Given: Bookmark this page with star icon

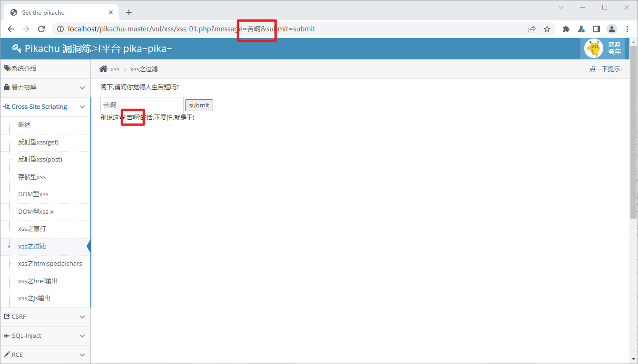Looking at the screenshot, I should coord(547,29).
